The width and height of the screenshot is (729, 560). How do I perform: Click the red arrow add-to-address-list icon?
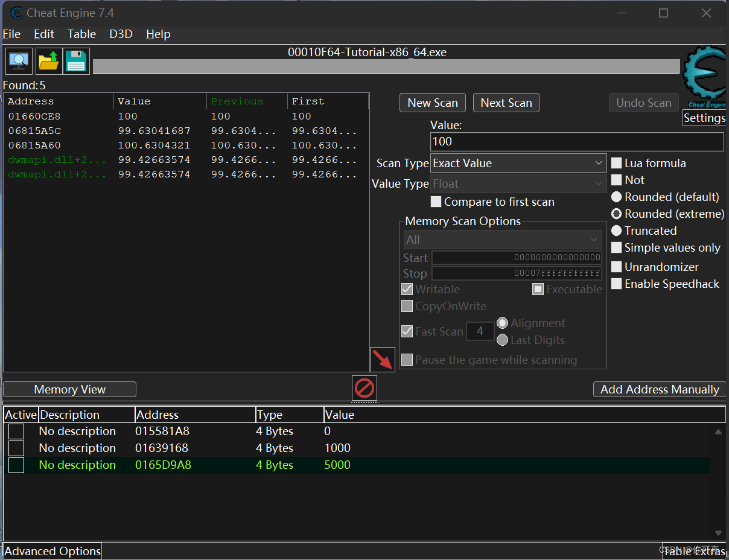[383, 360]
